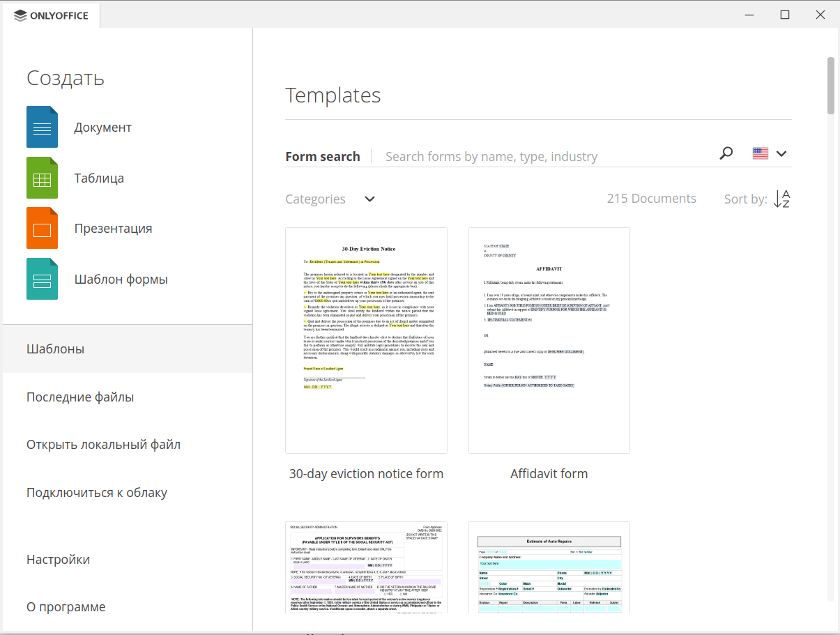Image resolution: width=840 pixels, height=635 pixels.
Task: Click the ONLYOFFICE logo tab
Action: (52, 15)
